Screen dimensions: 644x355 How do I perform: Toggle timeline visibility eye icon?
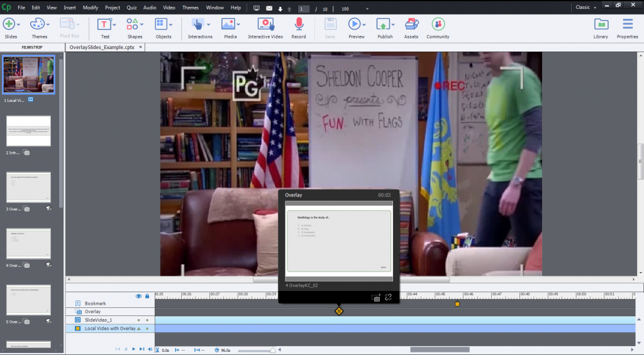tap(138, 296)
